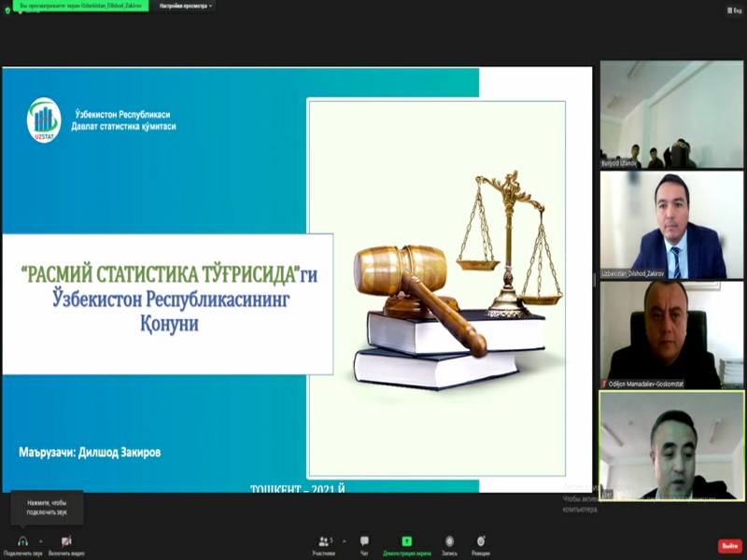Click the UZSTAT logo on the slide

coord(44,119)
